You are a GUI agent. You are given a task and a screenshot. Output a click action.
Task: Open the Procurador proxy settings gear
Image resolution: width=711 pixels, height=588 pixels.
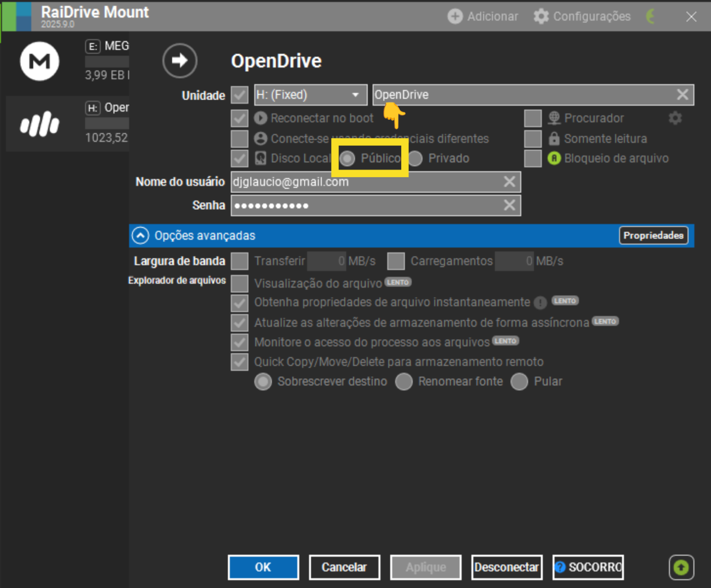tap(675, 118)
